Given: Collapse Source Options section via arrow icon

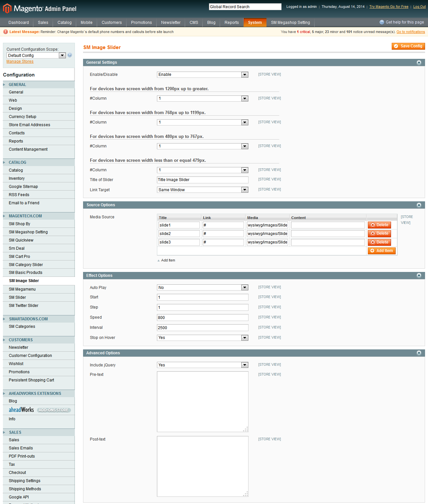Looking at the screenshot, I should click(x=419, y=205).
